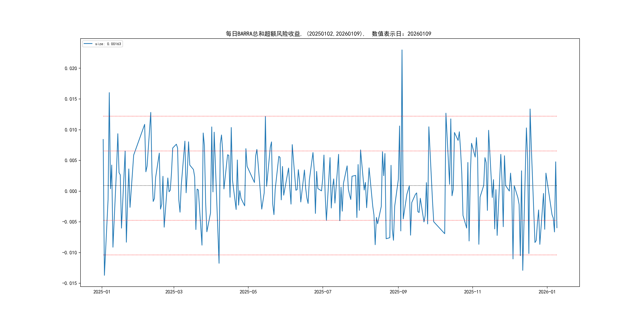The image size is (644, 322).
Task: Click the 2025-11 x-axis label
Action: click(x=472, y=292)
